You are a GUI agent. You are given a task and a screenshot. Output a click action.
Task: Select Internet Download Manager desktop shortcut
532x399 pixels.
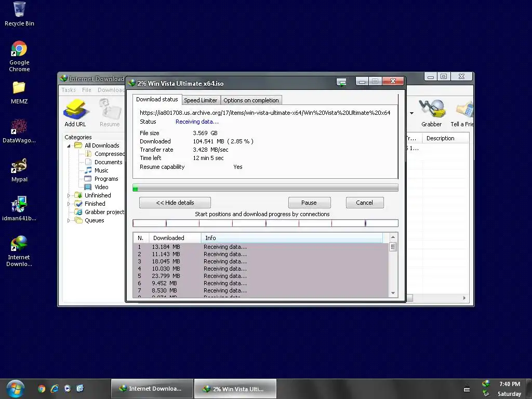coord(19,251)
